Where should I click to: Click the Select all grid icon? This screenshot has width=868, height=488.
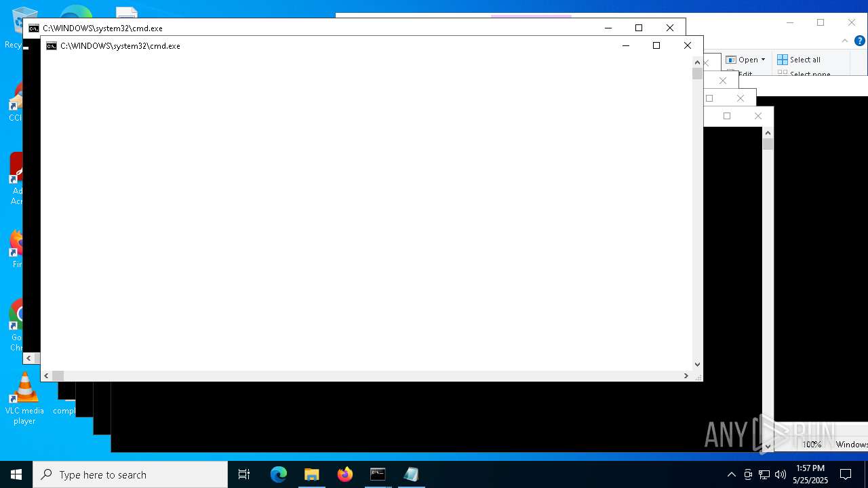point(783,60)
